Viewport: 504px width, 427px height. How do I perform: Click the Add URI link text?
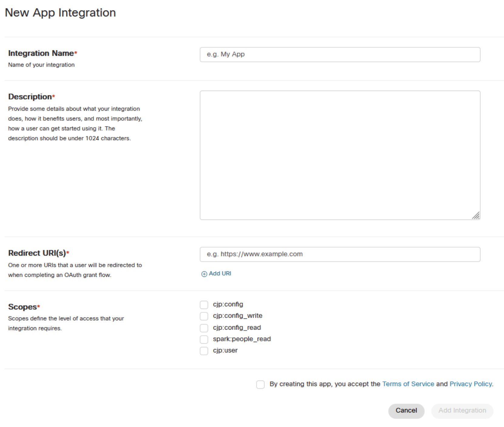pos(220,274)
